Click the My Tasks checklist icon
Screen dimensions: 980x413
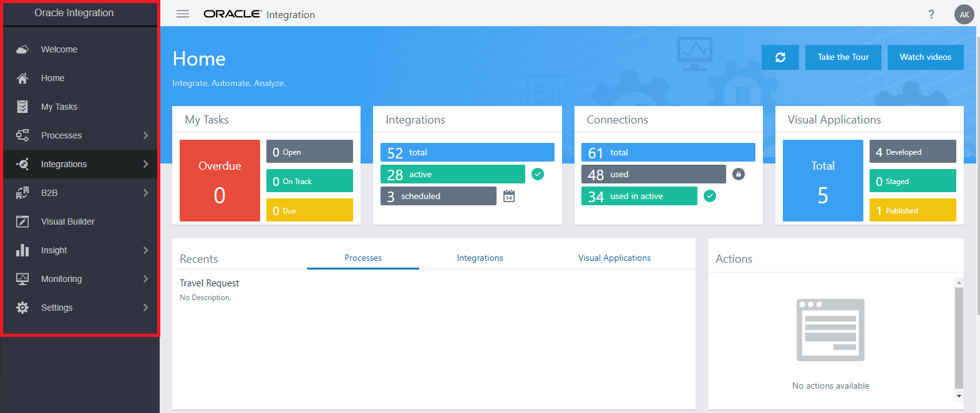coord(22,107)
